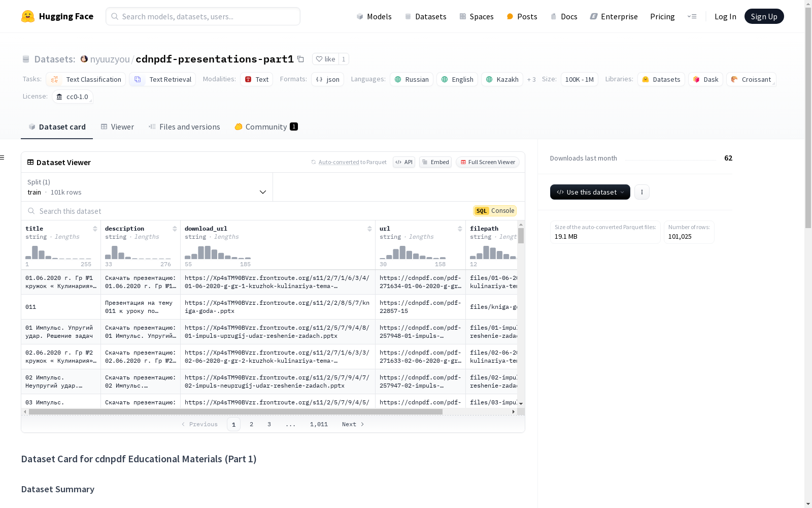The width and height of the screenshot is (812, 508).
Task: Click the table's horizontal scrollbar
Action: [x=235, y=411]
